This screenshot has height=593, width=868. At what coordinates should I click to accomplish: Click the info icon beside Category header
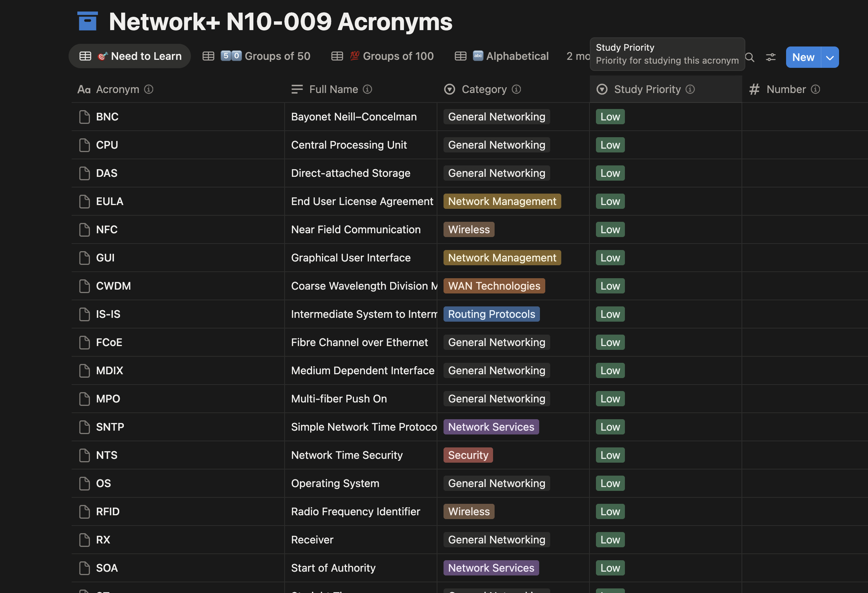click(x=516, y=89)
